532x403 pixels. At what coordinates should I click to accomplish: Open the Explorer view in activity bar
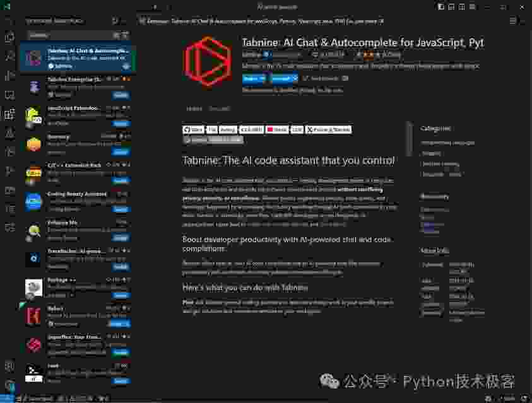click(x=9, y=37)
